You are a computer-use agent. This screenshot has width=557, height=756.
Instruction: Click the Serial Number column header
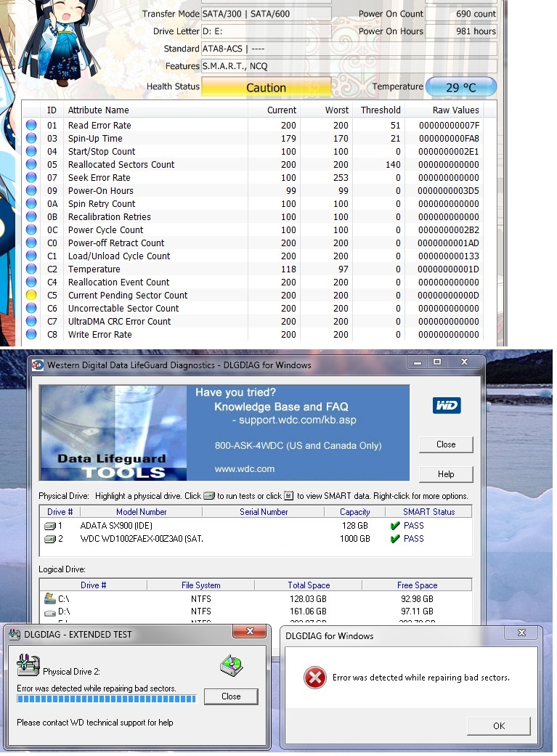264,511
